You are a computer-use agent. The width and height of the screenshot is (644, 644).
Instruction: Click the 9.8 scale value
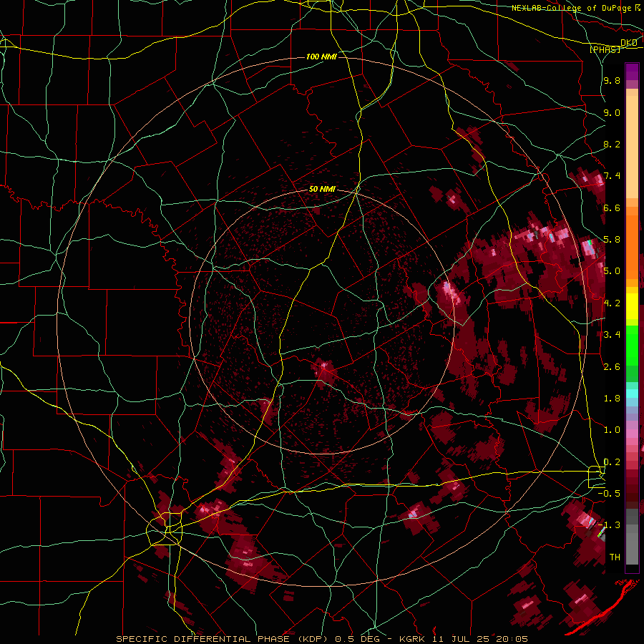point(612,81)
